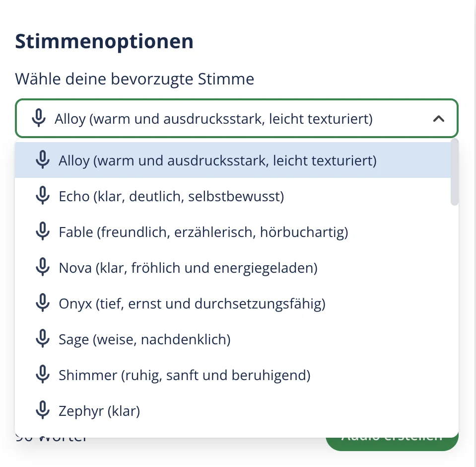This screenshot has height=467, width=476.
Task: Click the microphone icon beside Alloy option
Action: pos(43,160)
